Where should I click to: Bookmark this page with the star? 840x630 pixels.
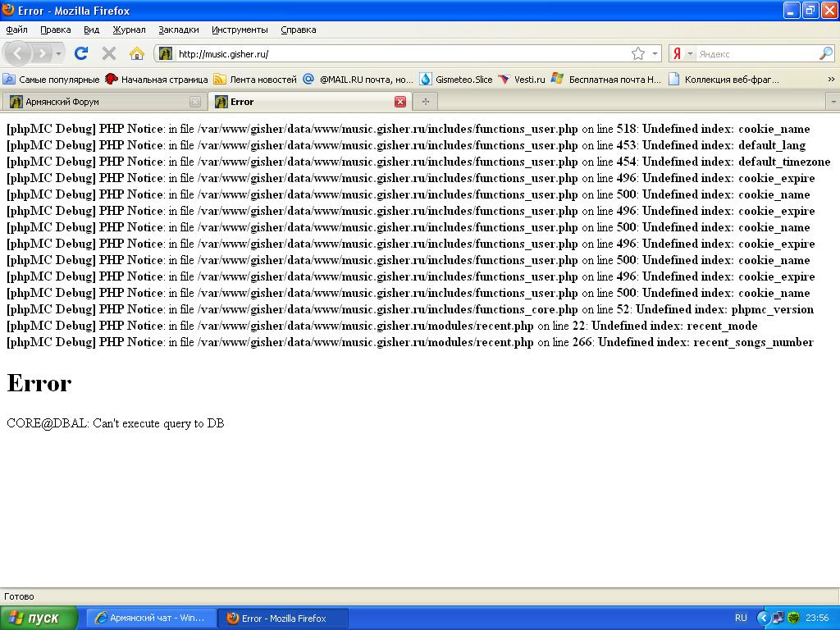(x=637, y=53)
